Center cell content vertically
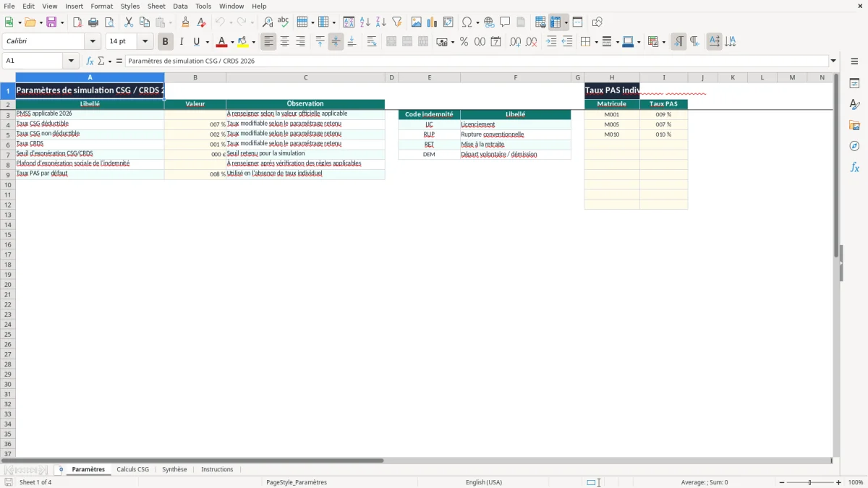 pos(336,42)
